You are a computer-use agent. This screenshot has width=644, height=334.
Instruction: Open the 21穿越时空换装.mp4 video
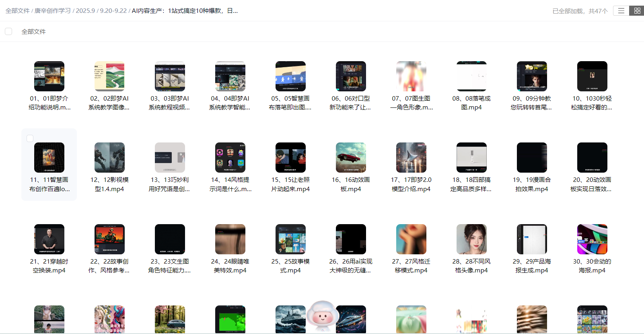point(49,239)
